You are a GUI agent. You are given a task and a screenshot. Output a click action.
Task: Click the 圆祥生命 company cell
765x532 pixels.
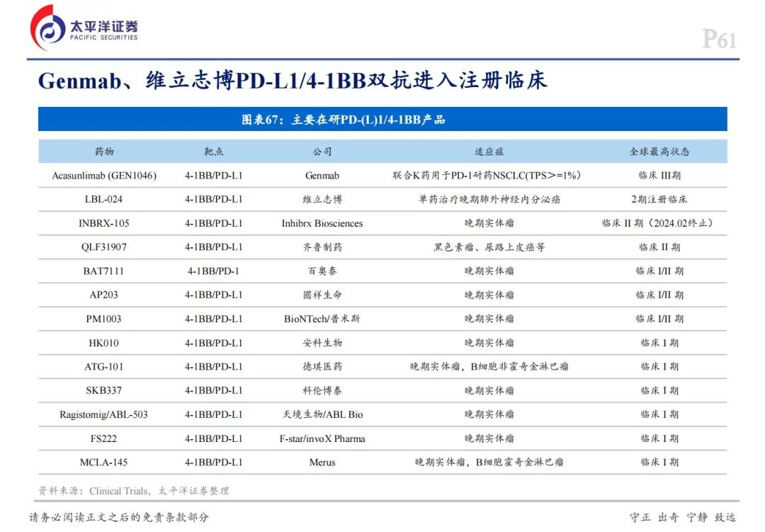(x=322, y=295)
